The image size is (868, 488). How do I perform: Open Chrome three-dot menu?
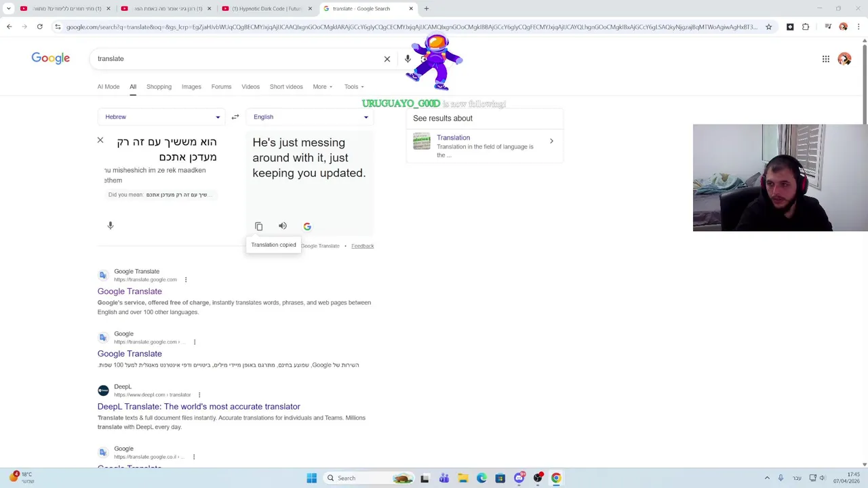pyautogui.click(x=859, y=27)
